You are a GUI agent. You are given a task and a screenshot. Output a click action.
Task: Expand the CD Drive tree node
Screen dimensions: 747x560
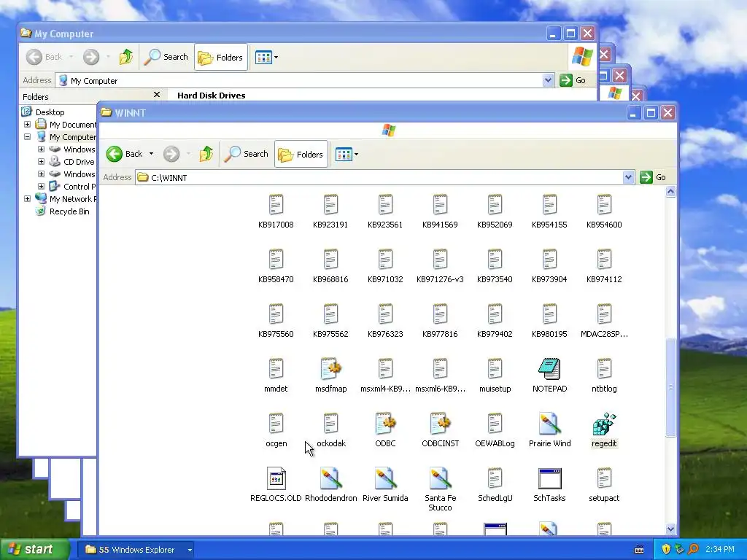point(41,161)
